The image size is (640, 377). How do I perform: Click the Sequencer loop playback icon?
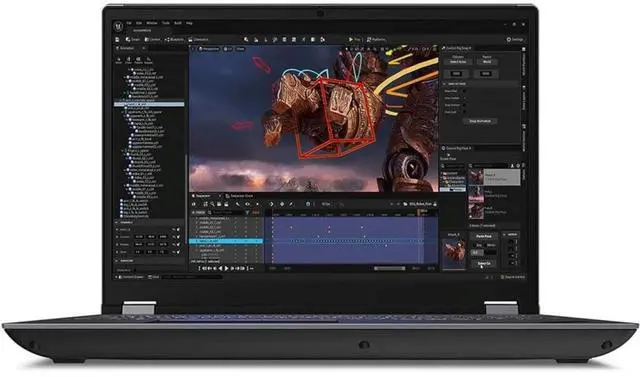[252, 268]
